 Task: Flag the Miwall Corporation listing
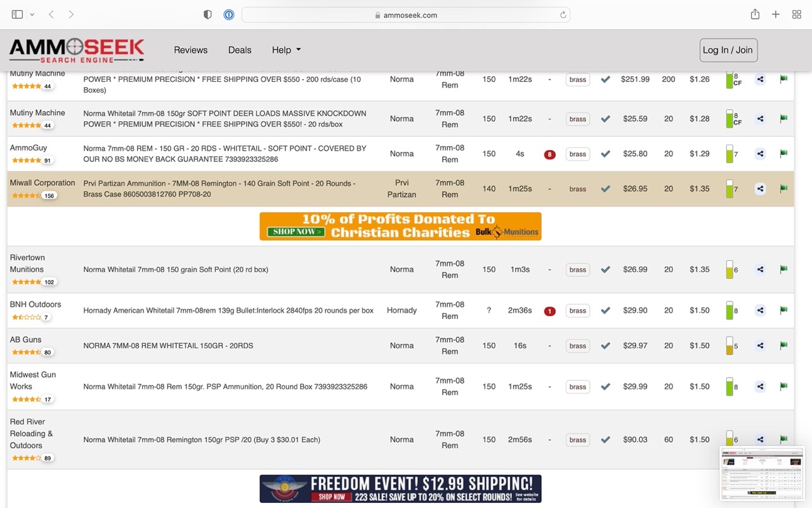(x=783, y=188)
